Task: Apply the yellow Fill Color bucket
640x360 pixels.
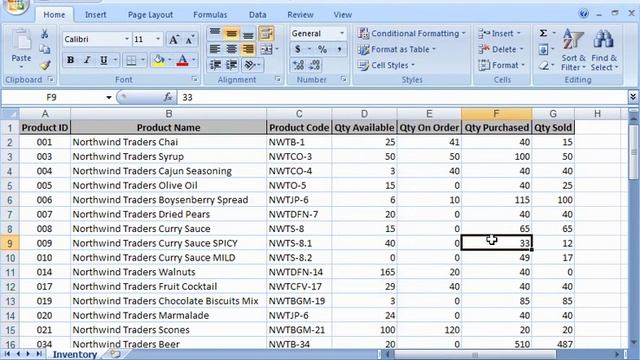Action: [x=159, y=60]
